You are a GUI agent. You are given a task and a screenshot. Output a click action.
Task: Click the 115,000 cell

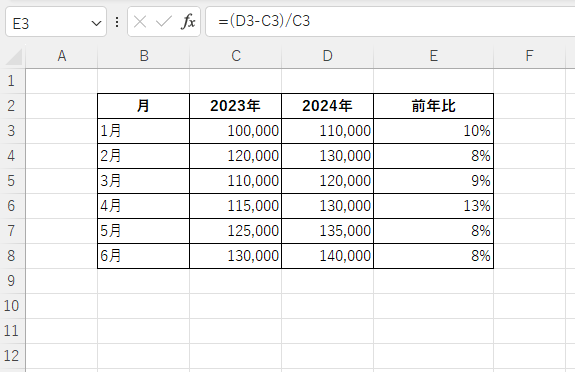click(235, 206)
